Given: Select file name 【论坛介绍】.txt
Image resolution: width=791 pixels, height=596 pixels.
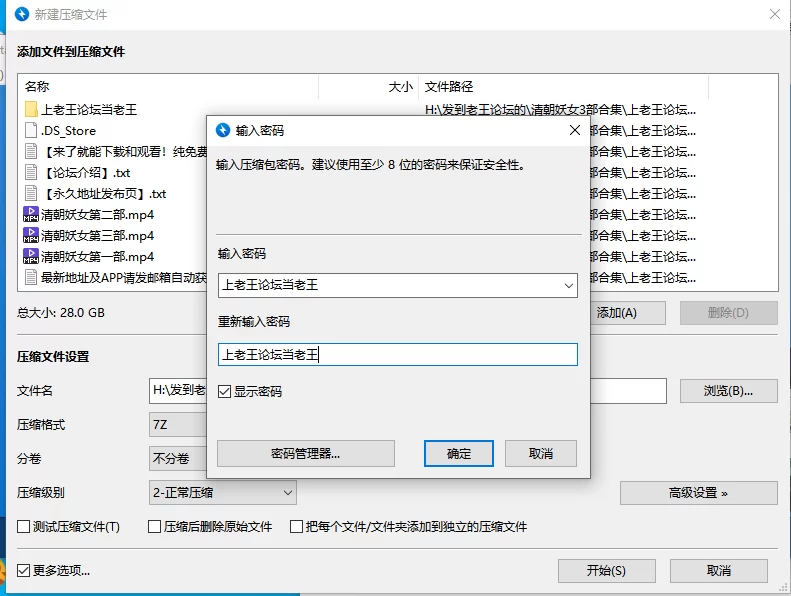Looking at the screenshot, I should pyautogui.click(x=86, y=173).
